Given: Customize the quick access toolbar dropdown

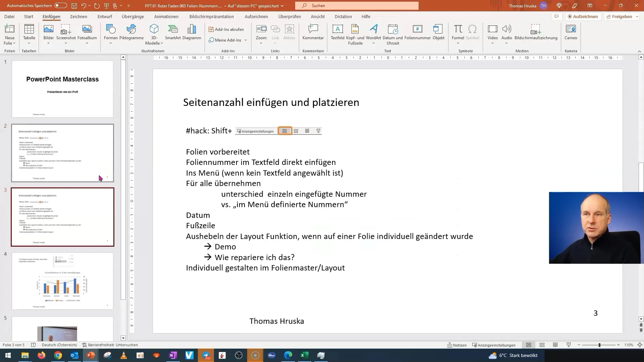Looking at the screenshot, I should point(128,6).
